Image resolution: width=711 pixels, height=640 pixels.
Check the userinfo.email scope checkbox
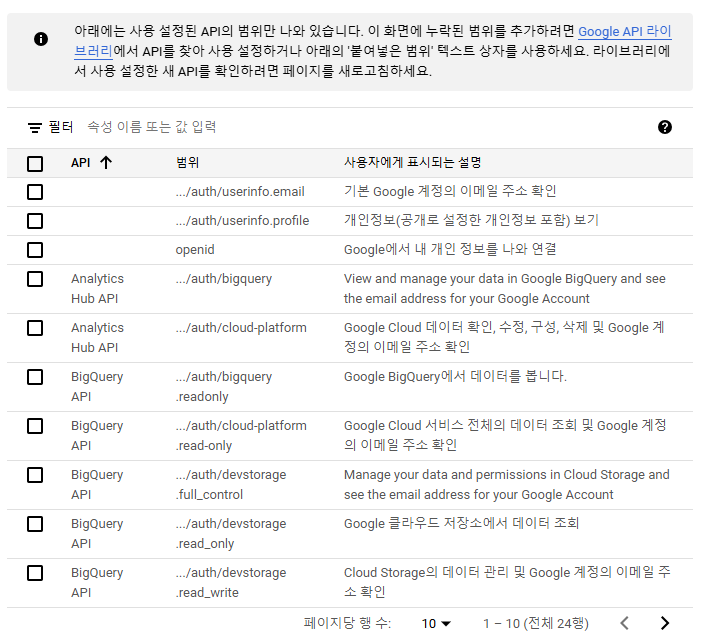(x=35, y=192)
